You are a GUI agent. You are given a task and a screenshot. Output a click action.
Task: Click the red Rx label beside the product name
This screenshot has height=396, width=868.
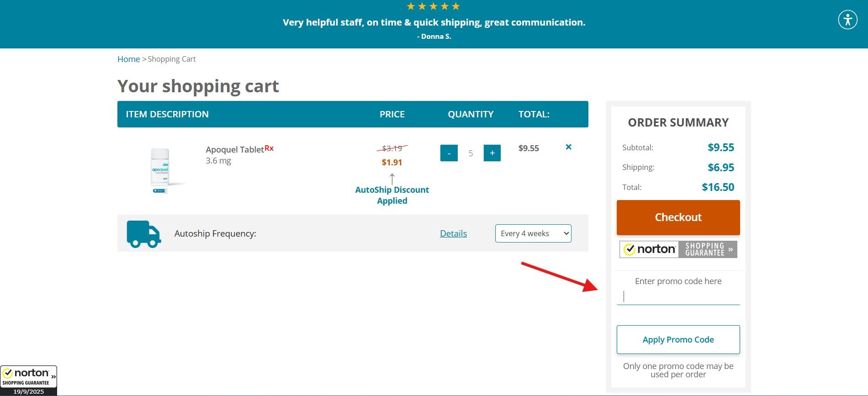pos(269,148)
